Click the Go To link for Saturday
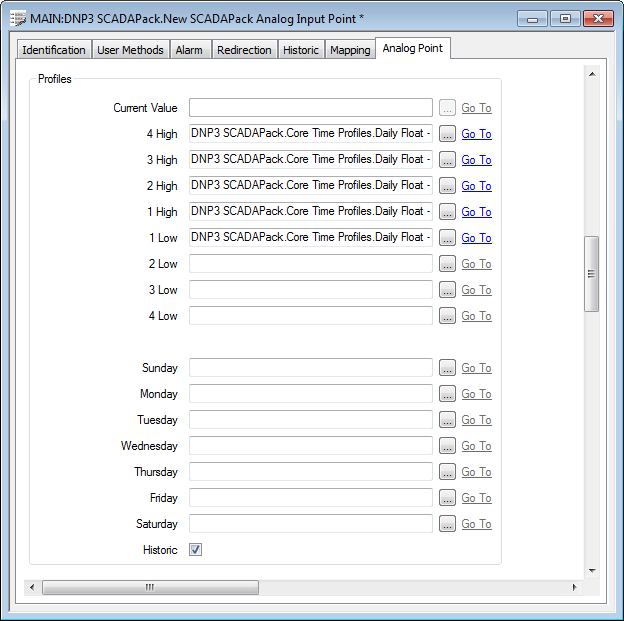The image size is (624, 621). (476, 524)
